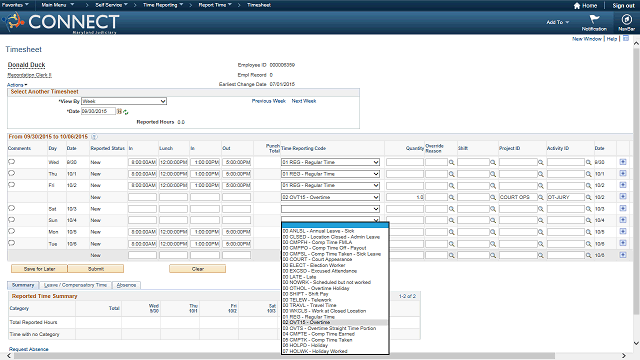The image size is (640, 360).
Task: Open comment bubble for Tue 10/6
Action: [11, 243]
